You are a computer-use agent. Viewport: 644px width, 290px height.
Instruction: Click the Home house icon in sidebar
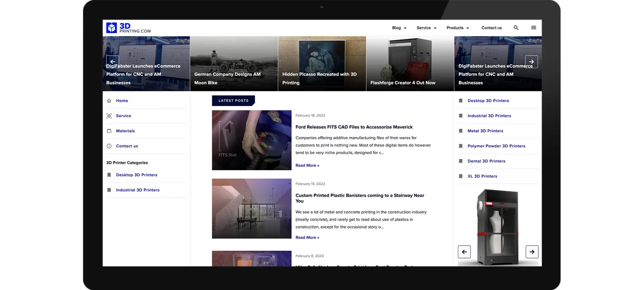pos(109,101)
